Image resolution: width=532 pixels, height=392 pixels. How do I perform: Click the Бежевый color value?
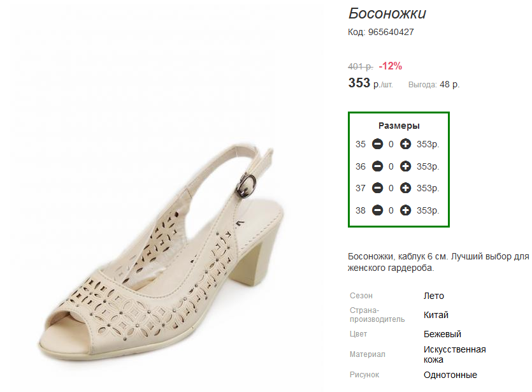442,334
